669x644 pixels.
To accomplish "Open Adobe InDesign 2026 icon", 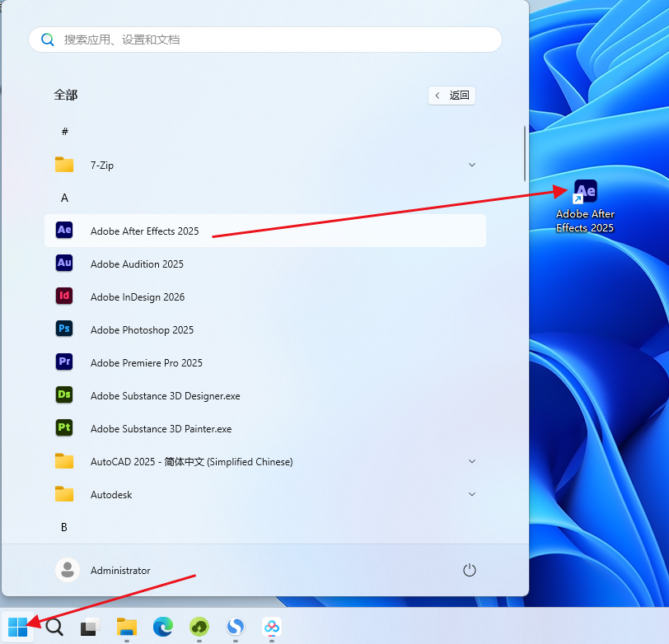I will pyautogui.click(x=64, y=296).
